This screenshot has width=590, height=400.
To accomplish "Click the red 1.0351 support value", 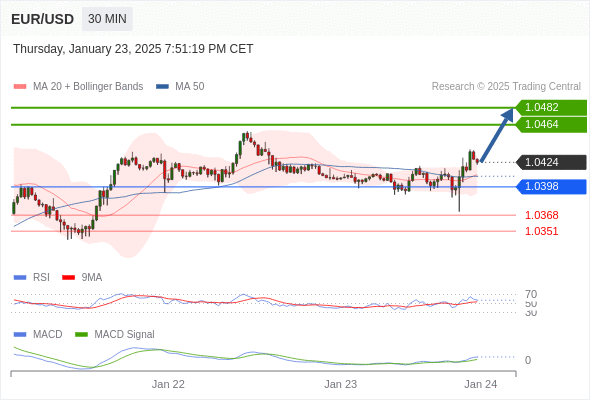I will tap(541, 231).
